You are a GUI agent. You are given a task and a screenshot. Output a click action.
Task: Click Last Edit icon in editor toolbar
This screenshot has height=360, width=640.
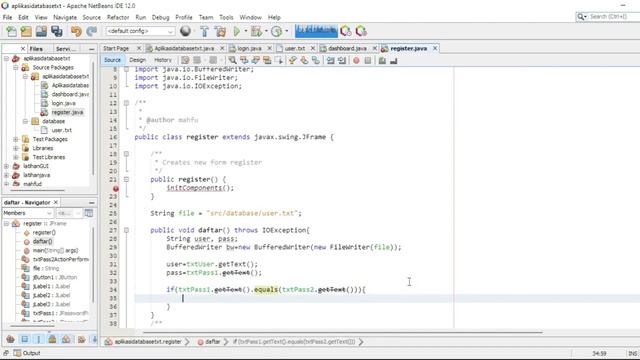pyautogui.click(x=185, y=60)
